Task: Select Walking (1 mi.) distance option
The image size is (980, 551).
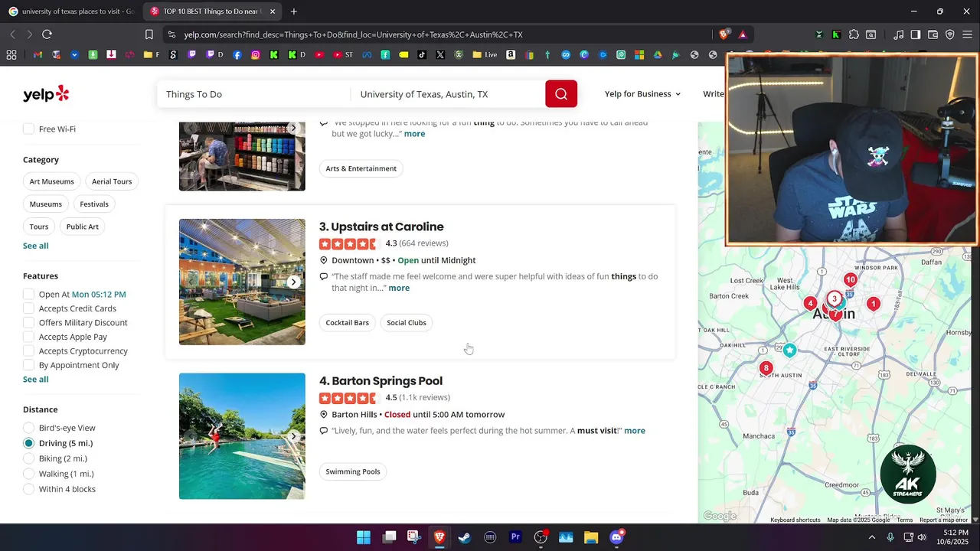Action: point(28,474)
